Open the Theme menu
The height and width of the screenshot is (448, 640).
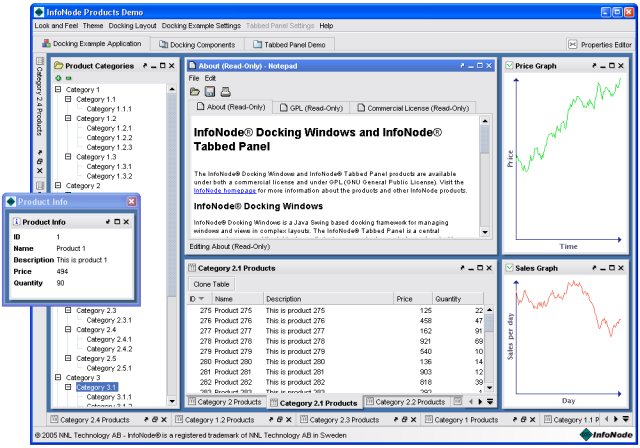[93, 26]
